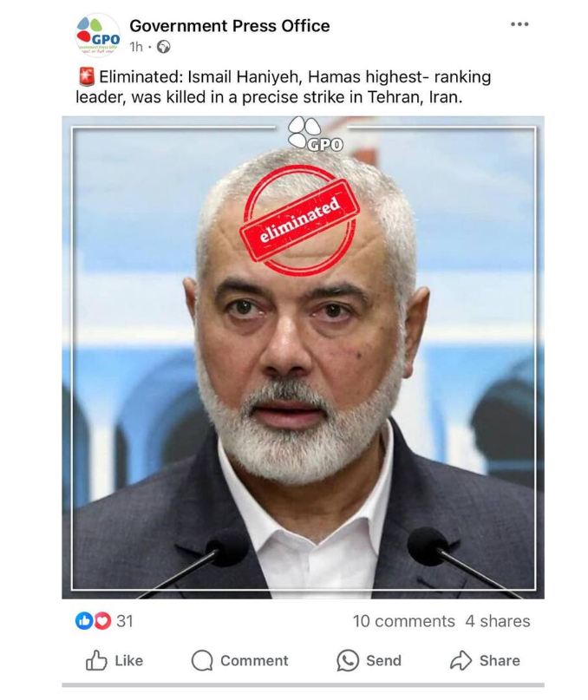
Task: Click the WhatsApp Send icon
Action: point(348,660)
